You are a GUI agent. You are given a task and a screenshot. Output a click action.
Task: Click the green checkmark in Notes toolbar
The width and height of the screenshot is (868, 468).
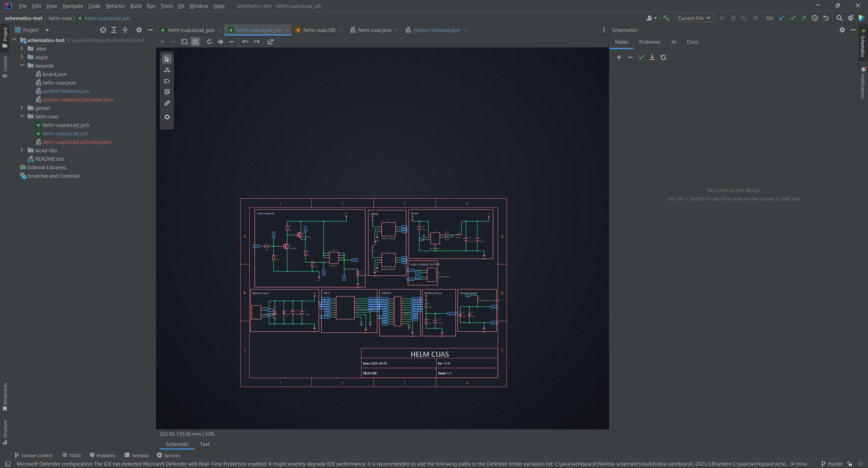(641, 57)
